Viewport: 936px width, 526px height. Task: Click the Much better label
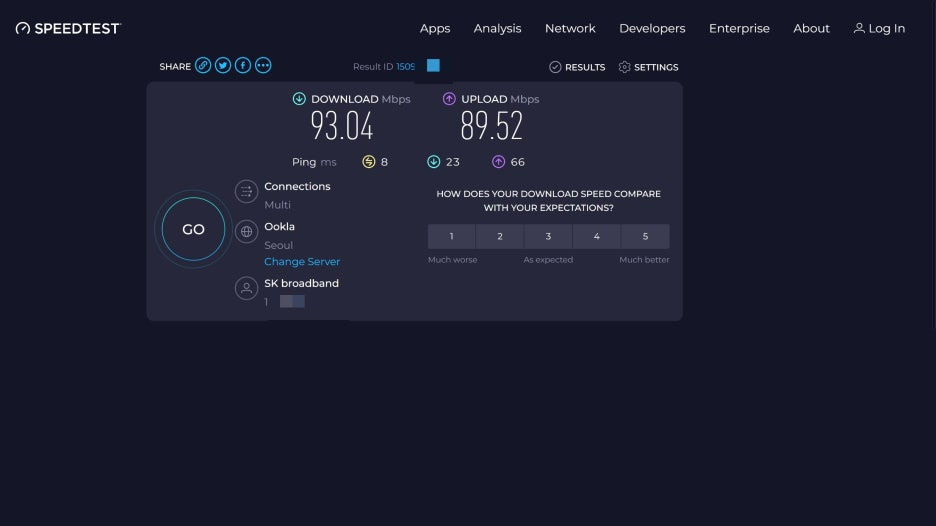[x=644, y=260]
